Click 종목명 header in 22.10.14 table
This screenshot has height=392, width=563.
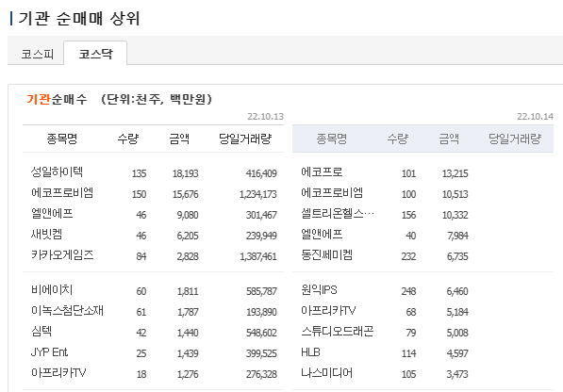tap(331, 139)
